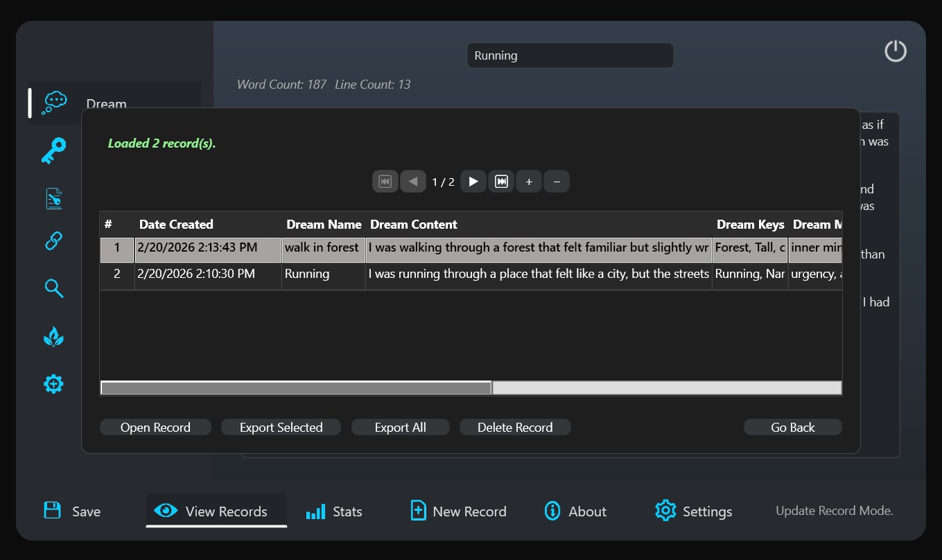Go to first page of records
The image size is (942, 560).
(x=385, y=182)
